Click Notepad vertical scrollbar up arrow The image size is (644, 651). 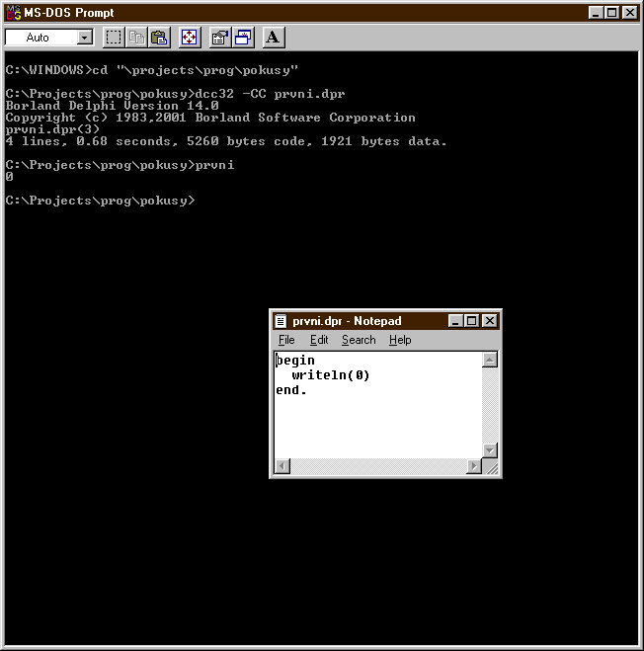(x=490, y=360)
